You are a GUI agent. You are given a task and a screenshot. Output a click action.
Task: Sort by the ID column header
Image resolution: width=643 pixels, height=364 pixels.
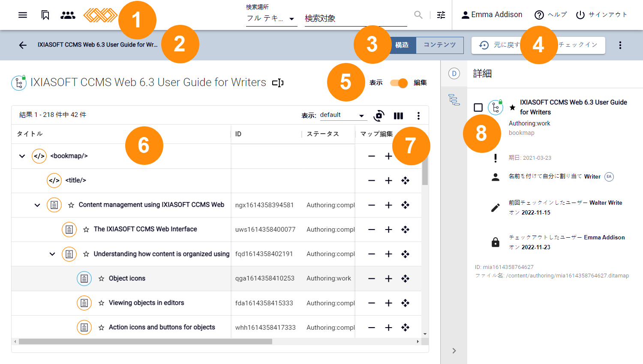pos(238,134)
